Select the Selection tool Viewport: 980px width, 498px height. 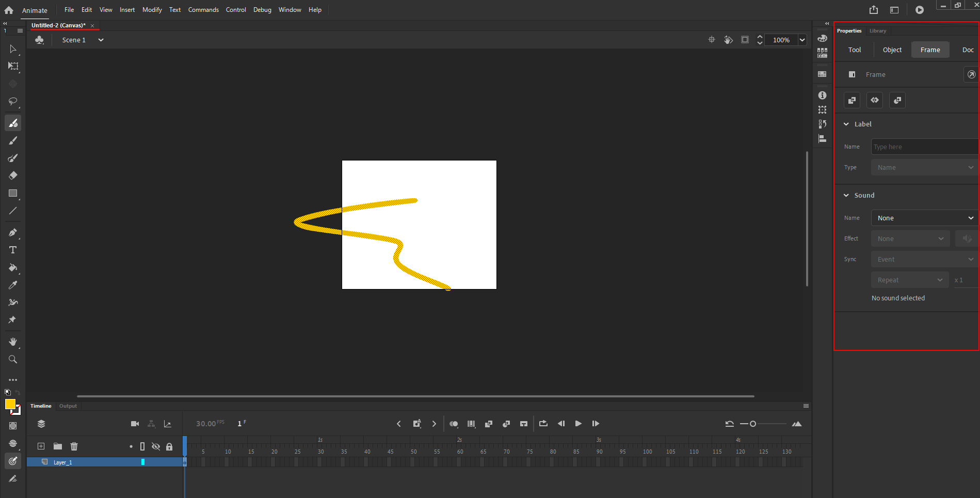13,49
